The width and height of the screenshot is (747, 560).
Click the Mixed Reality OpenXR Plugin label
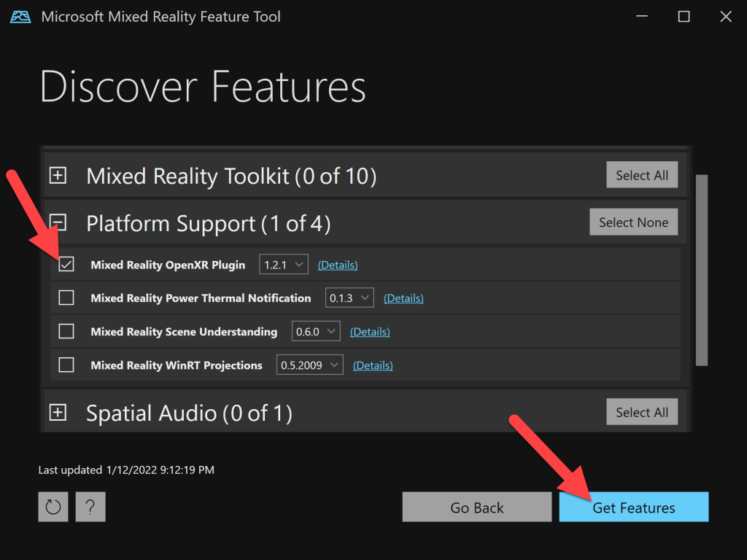[x=168, y=265]
